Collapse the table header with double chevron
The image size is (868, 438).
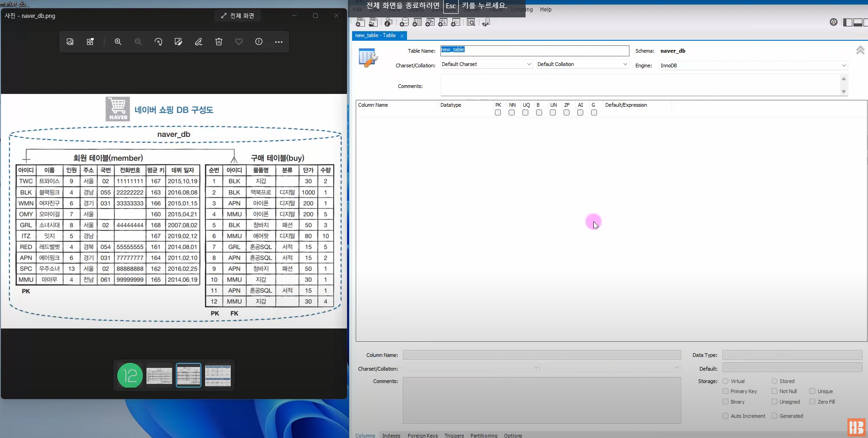[860, 50]
